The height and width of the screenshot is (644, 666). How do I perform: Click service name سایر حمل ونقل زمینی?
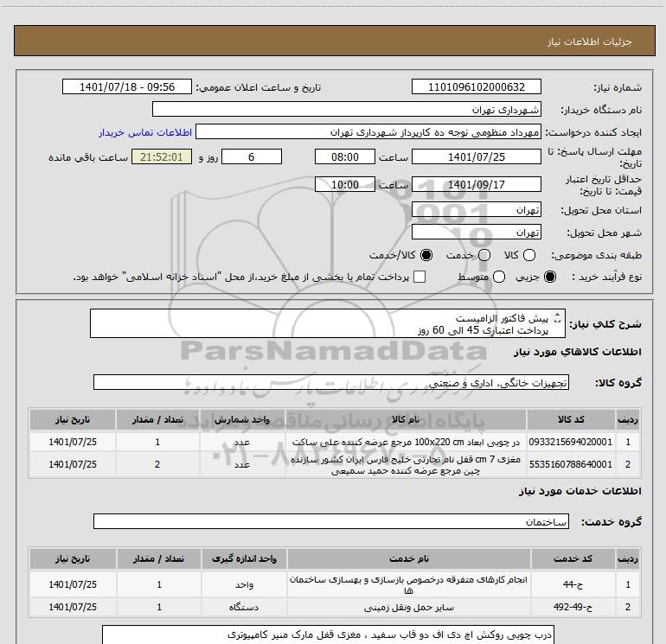(x=409, y=608)
